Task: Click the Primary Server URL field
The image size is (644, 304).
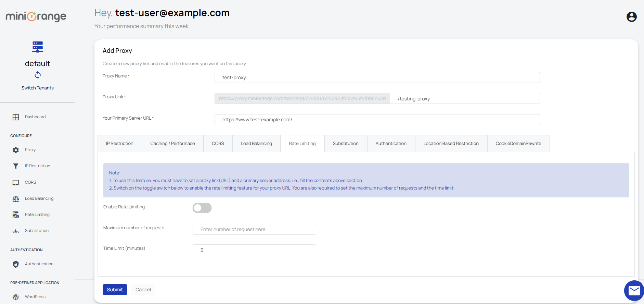Action: [x=377, y=120]
